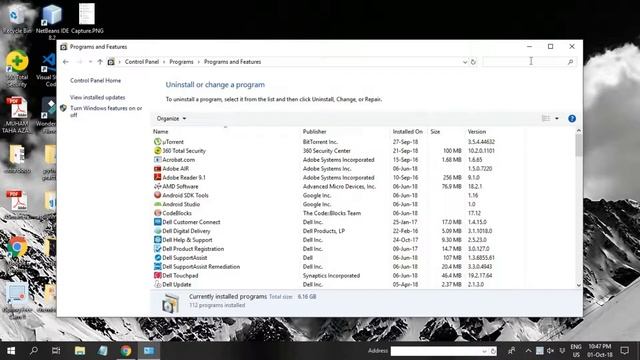Click the Acrobat.com program icon

point(158,160)
